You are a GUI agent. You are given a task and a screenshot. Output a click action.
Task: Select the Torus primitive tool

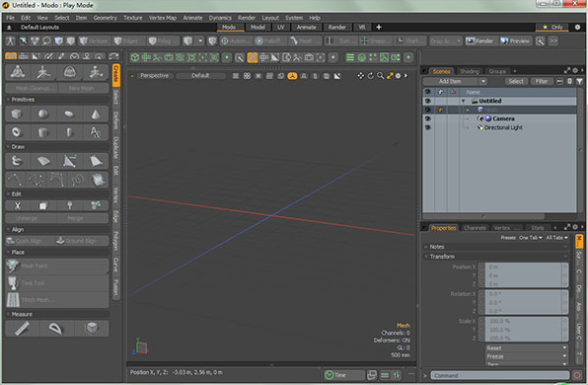tap(16, 132)
